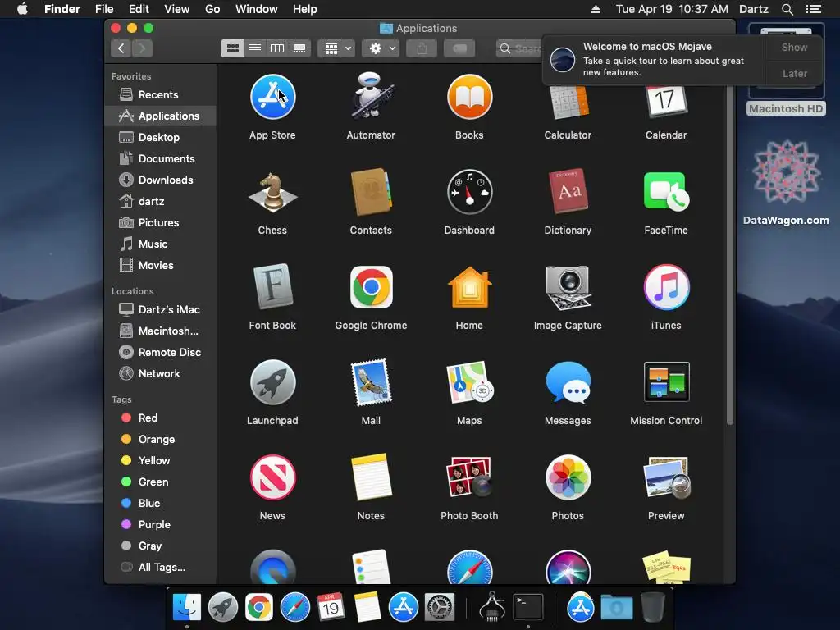Select Remote Disc in the sidebar

click(160, 352)
